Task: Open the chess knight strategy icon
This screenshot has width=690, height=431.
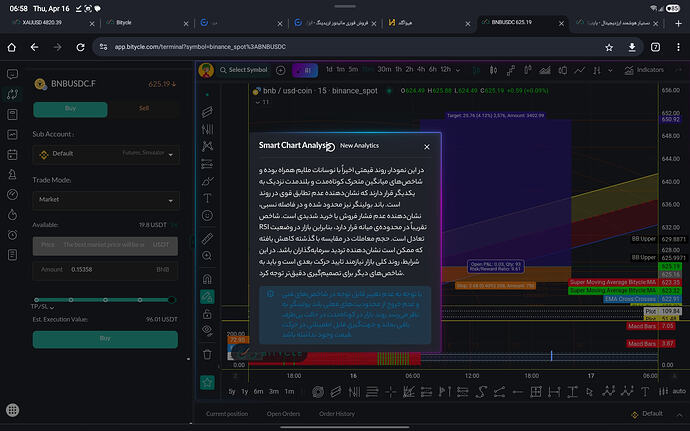Action: [x=12, y=174]
